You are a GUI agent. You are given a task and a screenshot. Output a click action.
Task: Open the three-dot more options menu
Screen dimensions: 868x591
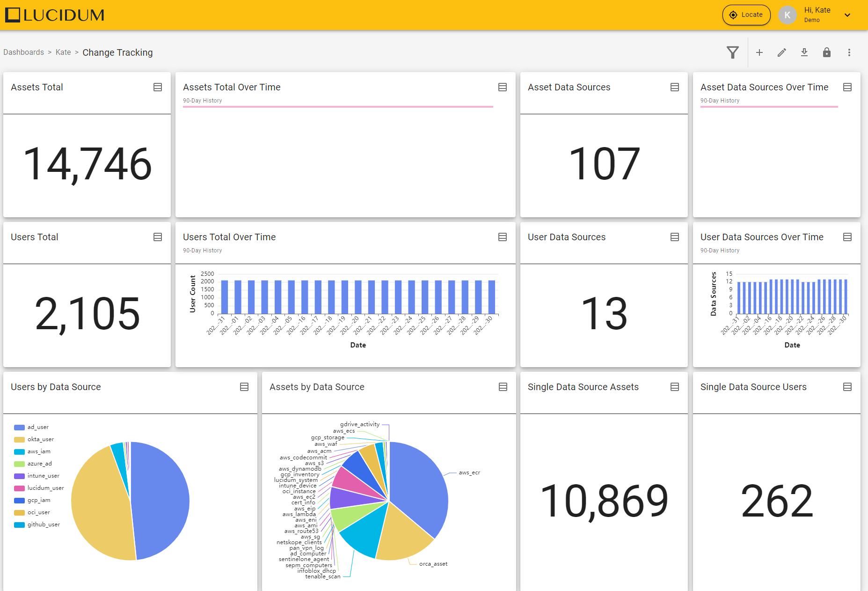tap(849, 52)
